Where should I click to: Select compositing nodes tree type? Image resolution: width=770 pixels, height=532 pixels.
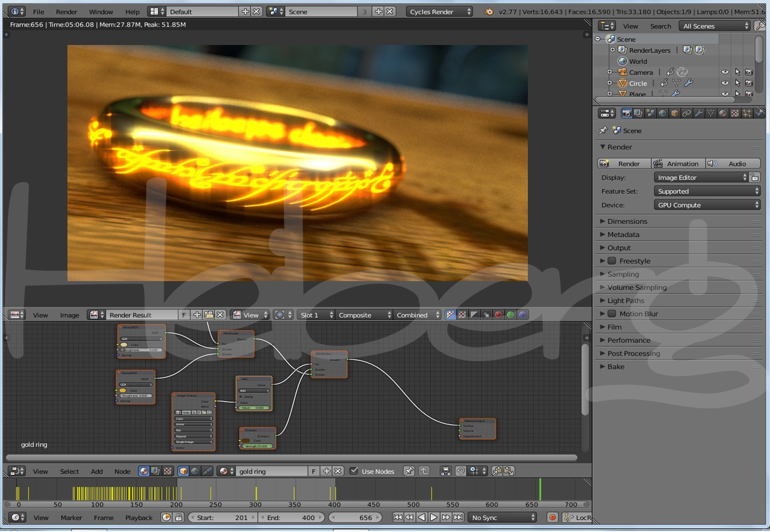pos(156,471)
